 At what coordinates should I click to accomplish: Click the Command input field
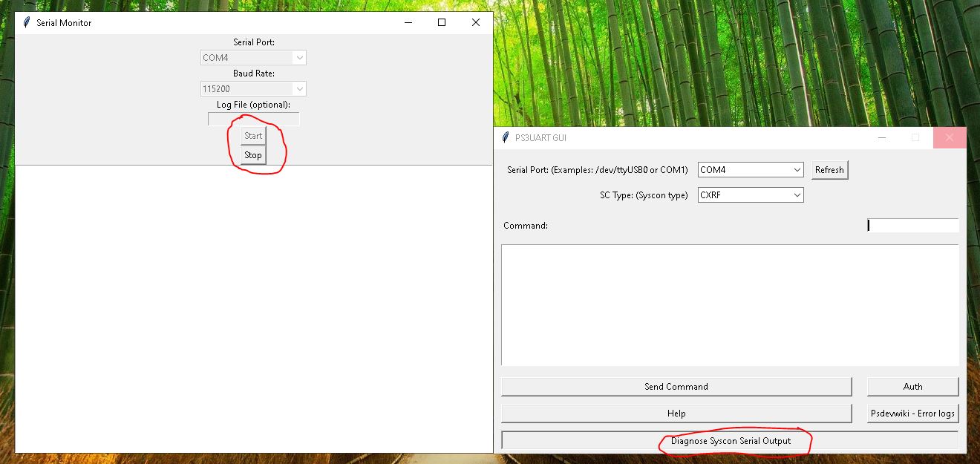pos(912,225)
